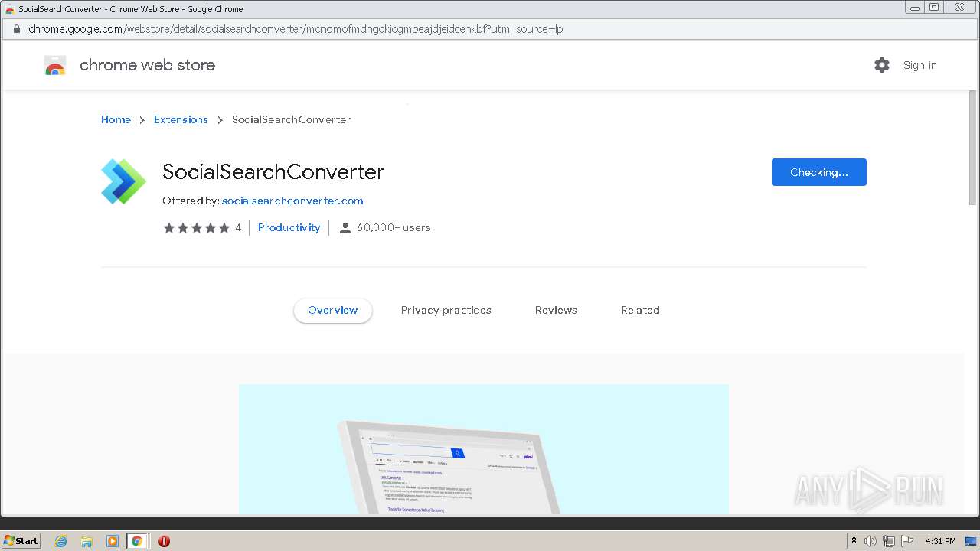980x551 pixels.
Task: Click the Chrome taskbar icon
Action: click(137, 541)
